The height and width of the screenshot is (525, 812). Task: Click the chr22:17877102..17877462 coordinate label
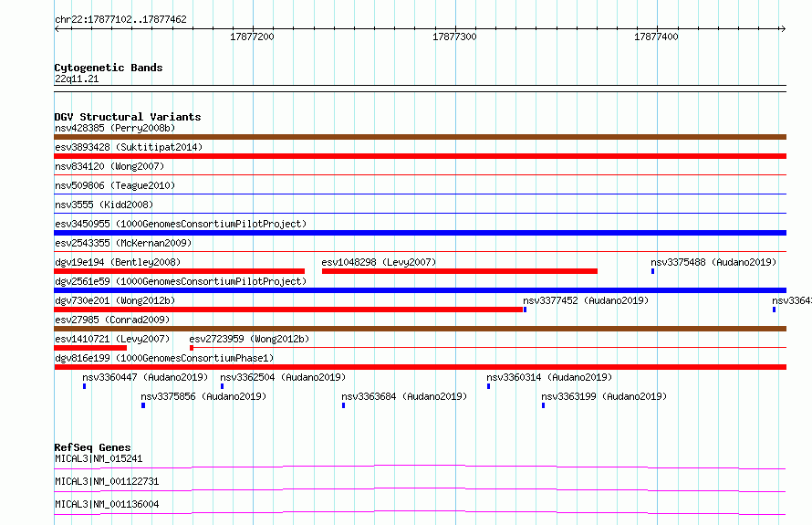pos(120,19)
